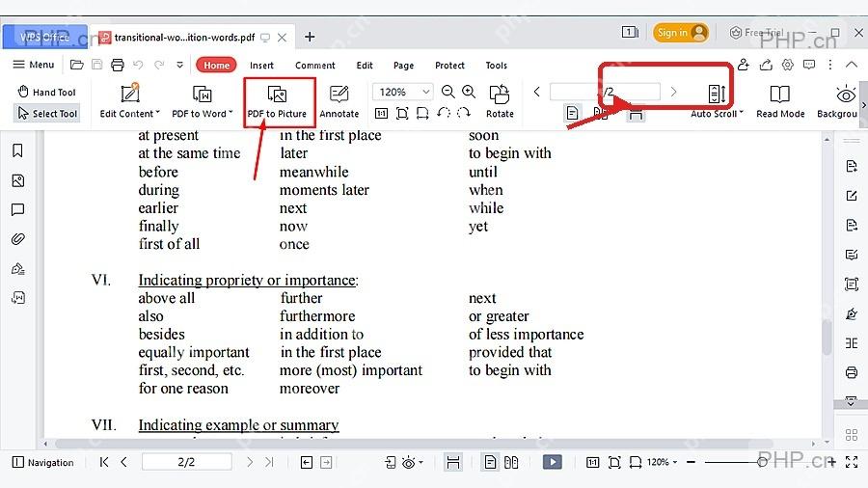
Task: Open the Edit tab
Action: [365, 66]
